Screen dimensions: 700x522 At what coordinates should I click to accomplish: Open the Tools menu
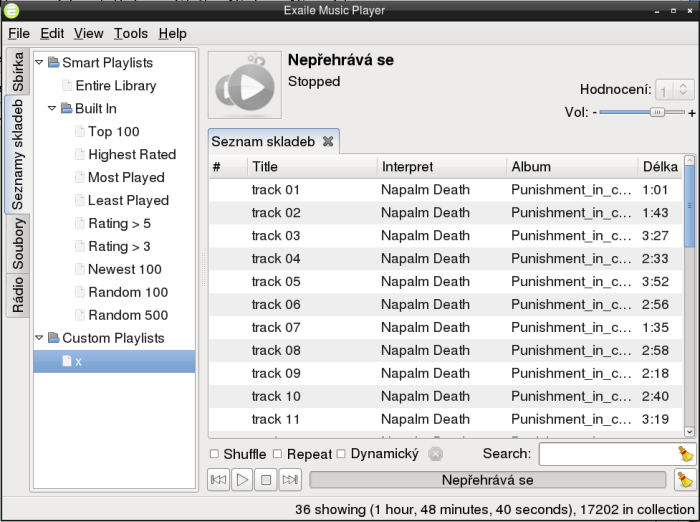pyautogui.click(x=130, y=33)
